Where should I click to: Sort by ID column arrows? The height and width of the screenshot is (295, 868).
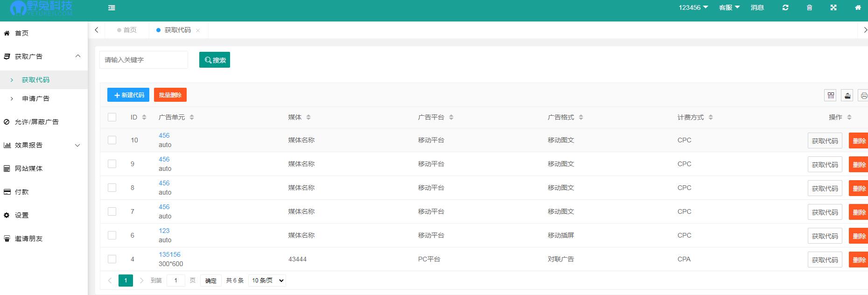[144, 117]
